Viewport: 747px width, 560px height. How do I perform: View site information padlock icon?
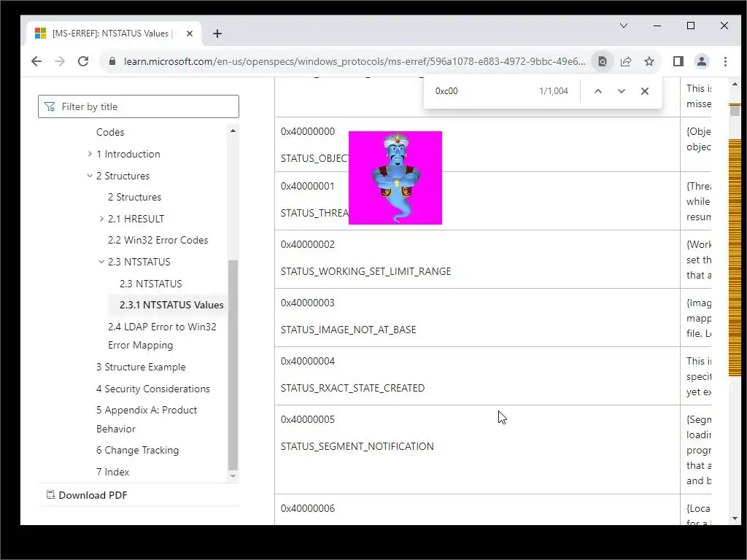112,61
